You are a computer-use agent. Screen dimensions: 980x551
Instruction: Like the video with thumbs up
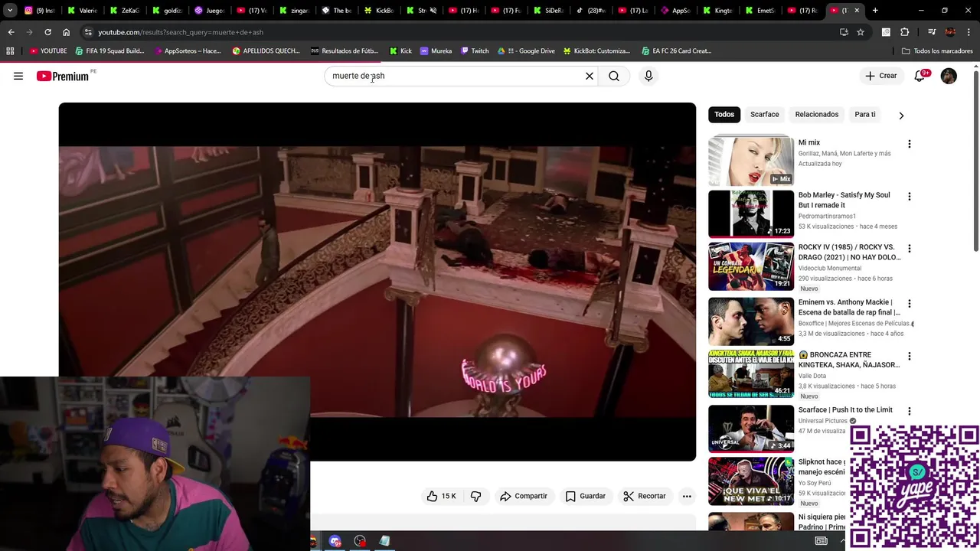[x=442, y=496]
